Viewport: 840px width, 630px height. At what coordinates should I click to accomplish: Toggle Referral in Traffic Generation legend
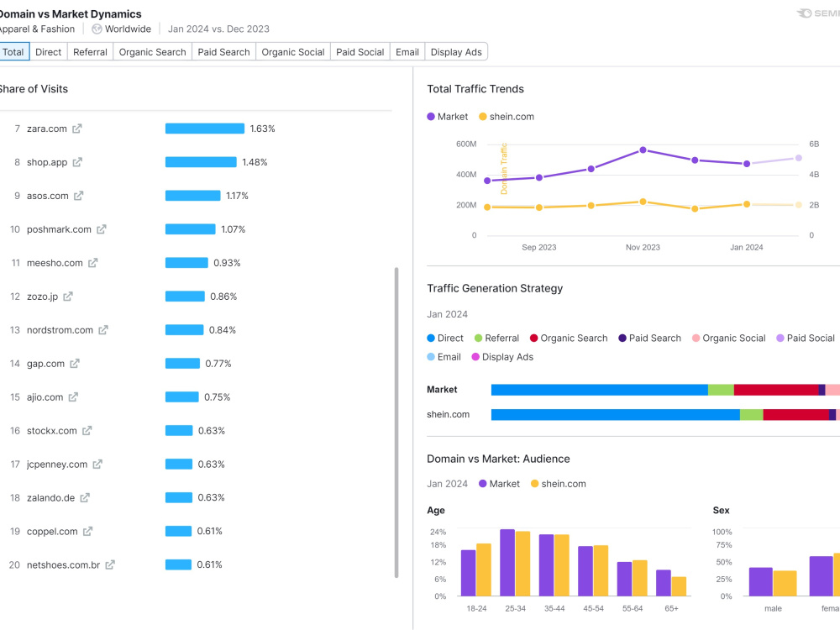click(496, 338)
